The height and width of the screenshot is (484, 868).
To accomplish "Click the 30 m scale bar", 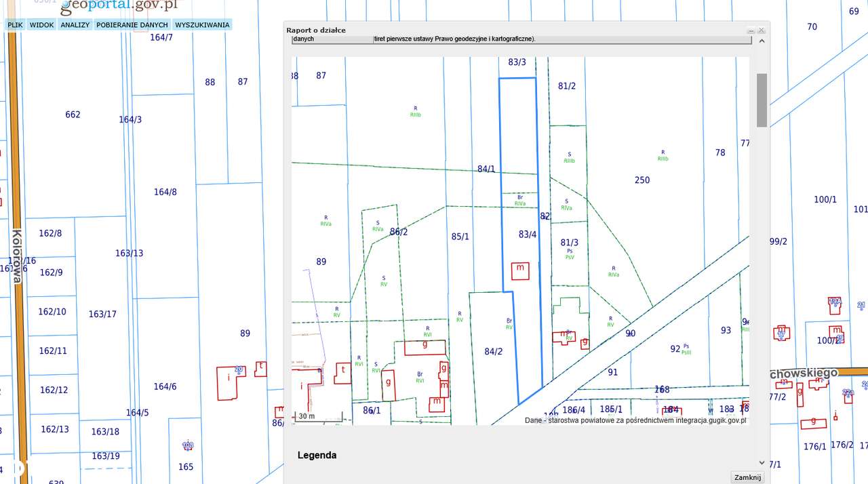I will (319, 418).
